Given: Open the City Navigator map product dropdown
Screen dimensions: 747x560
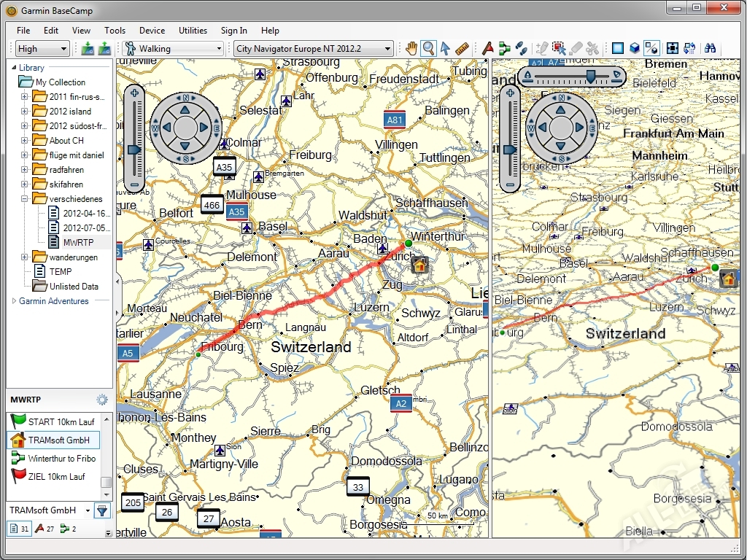Looking at the screenshot, I should click(x=313, y=49).
